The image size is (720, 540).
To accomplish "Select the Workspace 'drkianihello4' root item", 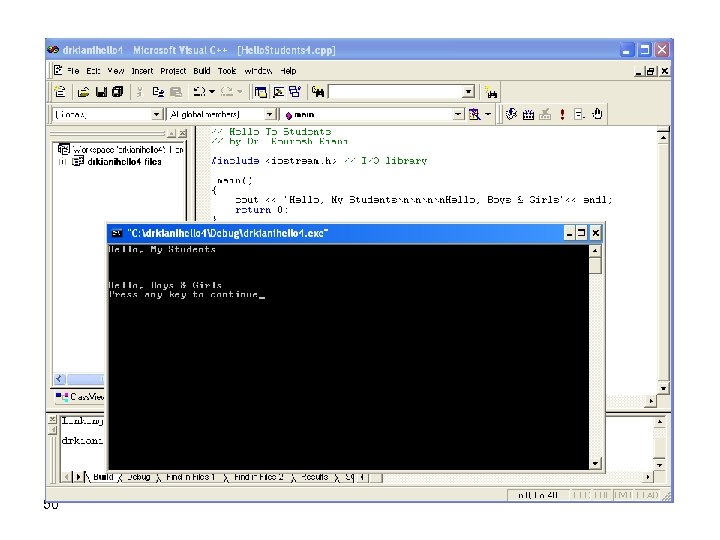I will (x=129, y=150).
